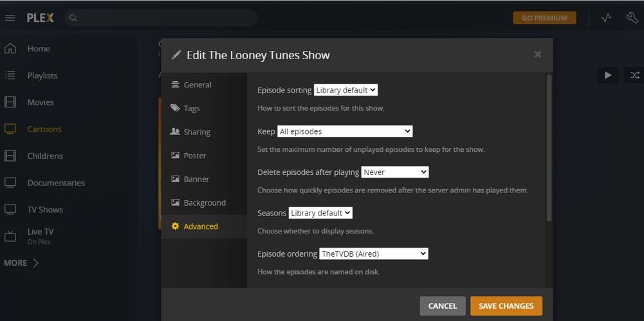Image resolution: width=644 pixels, height=321 pixels.
Task: Click the MORE label in sidebar
Action: [x=15, y=262]
